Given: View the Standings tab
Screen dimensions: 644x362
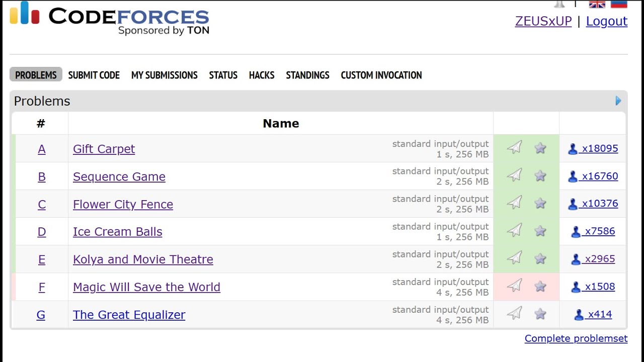Looking at the screenshot, I should (308, 75).
